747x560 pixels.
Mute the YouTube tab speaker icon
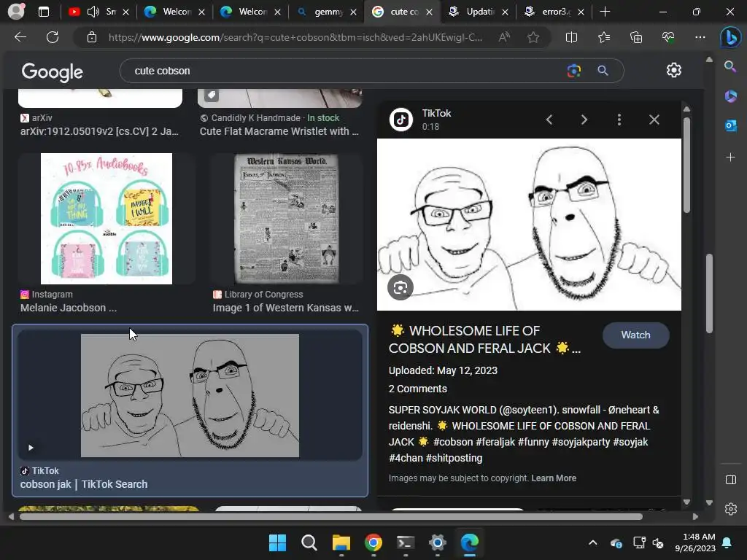(93, 12)
